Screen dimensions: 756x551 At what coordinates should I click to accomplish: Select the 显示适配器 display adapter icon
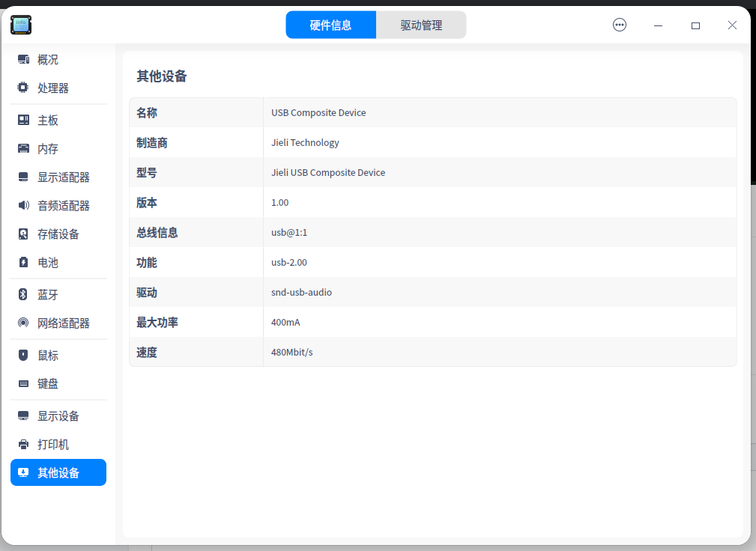pyautogui.click(x=23, y=177)
